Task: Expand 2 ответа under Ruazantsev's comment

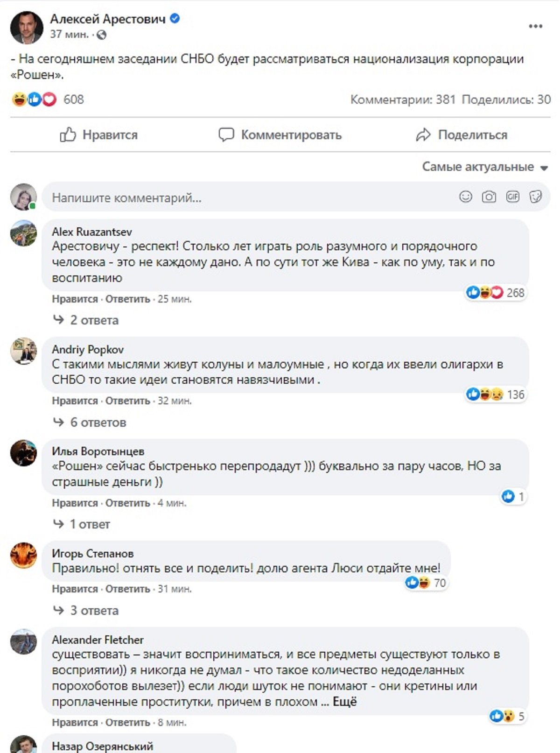Action: point(94,320)
